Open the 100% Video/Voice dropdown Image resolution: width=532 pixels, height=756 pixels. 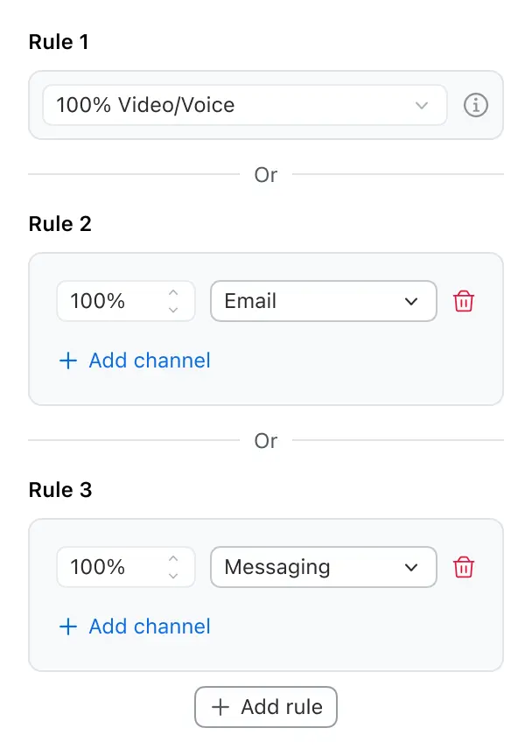pyautogui.click(x=244, y=106)
